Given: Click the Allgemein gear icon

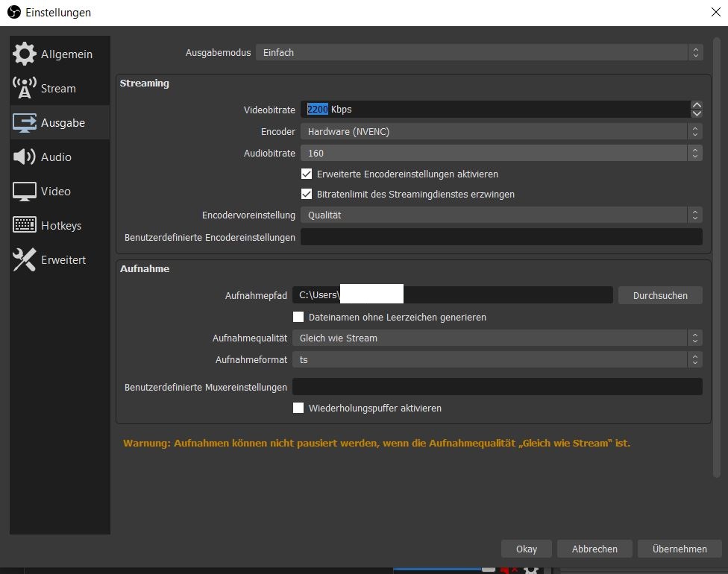Looking at the screenshot, I should click(x=25, y=54).
